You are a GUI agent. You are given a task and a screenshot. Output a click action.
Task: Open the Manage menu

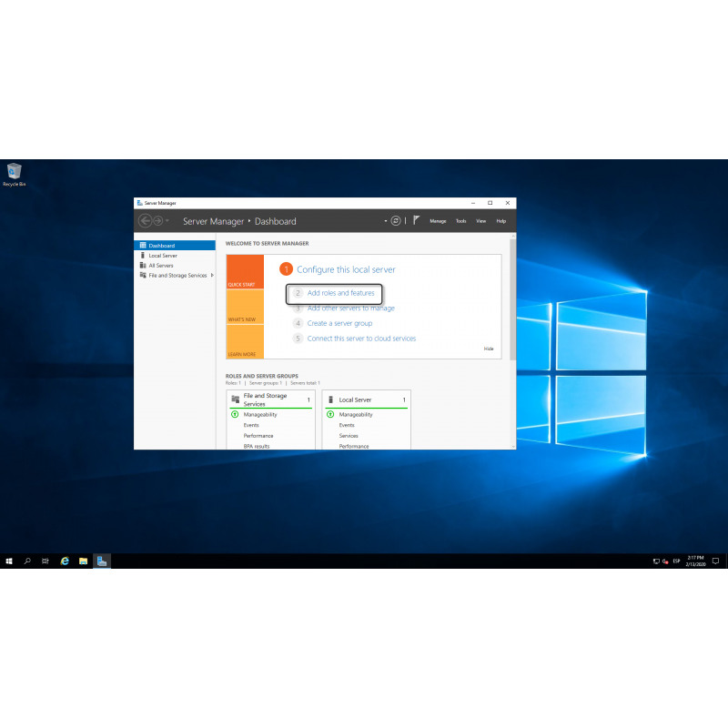click(x=438, y=221)
